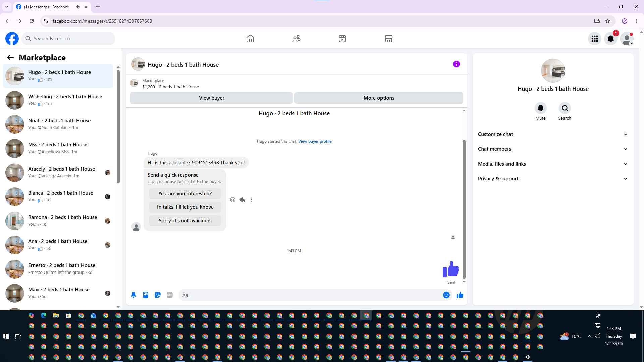
Task: Open the emoji picker in composer
Action: (446, 295)
